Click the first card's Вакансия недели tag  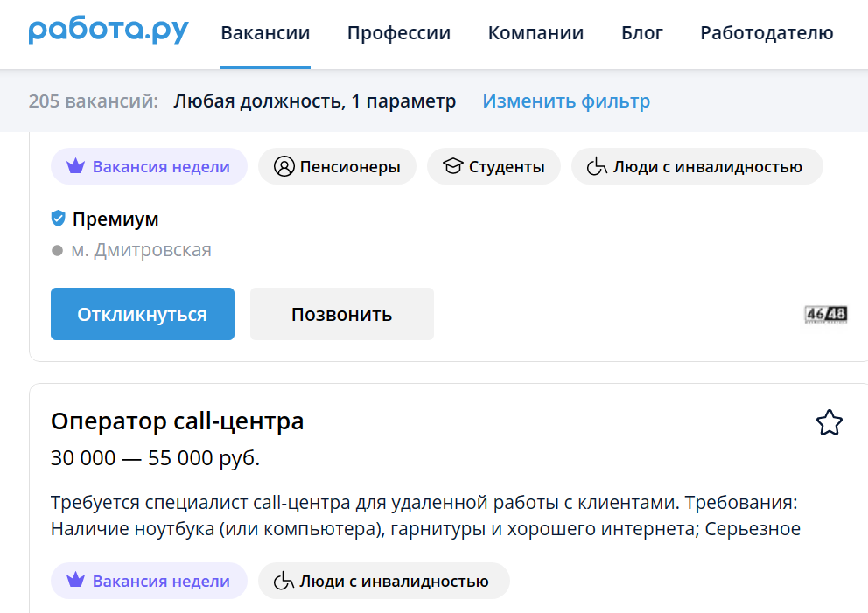coord(149,166)
